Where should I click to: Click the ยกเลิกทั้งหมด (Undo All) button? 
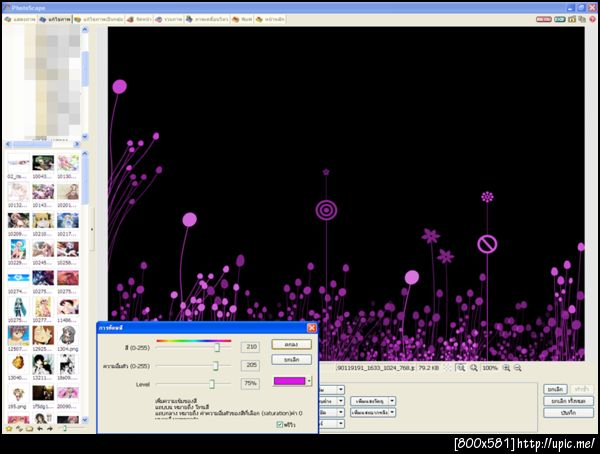point(568,401)
